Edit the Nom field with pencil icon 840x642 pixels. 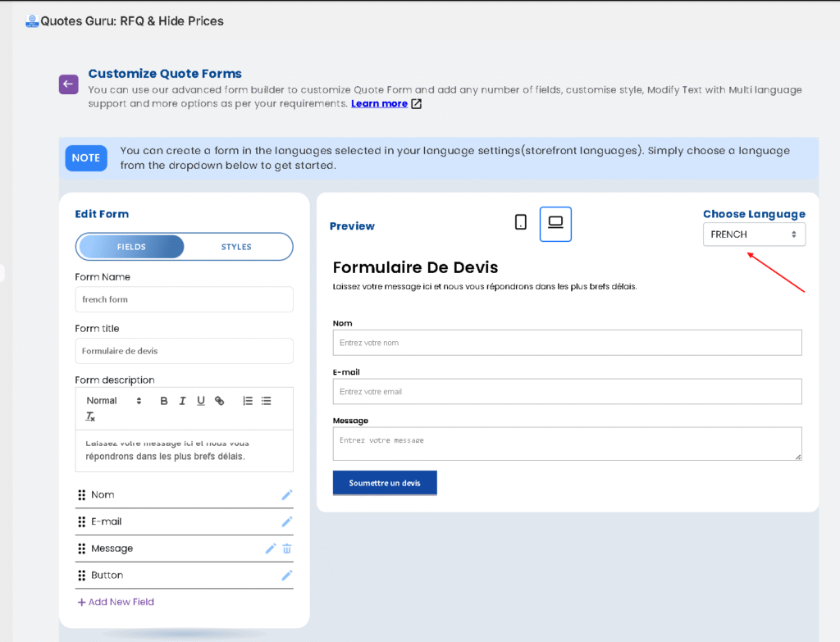[287, 495]
